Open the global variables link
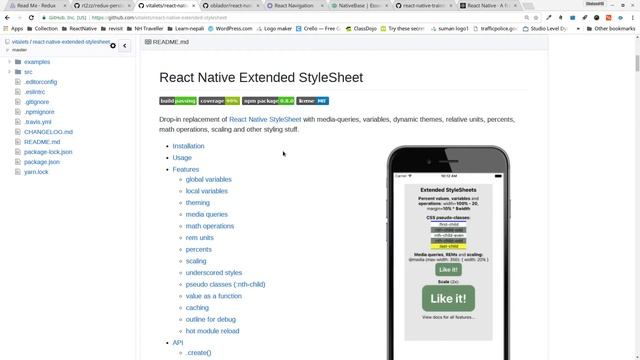Image resolution: width=640 pixels, height=360 pixels. pyautogui.click(x=209, y=179)
